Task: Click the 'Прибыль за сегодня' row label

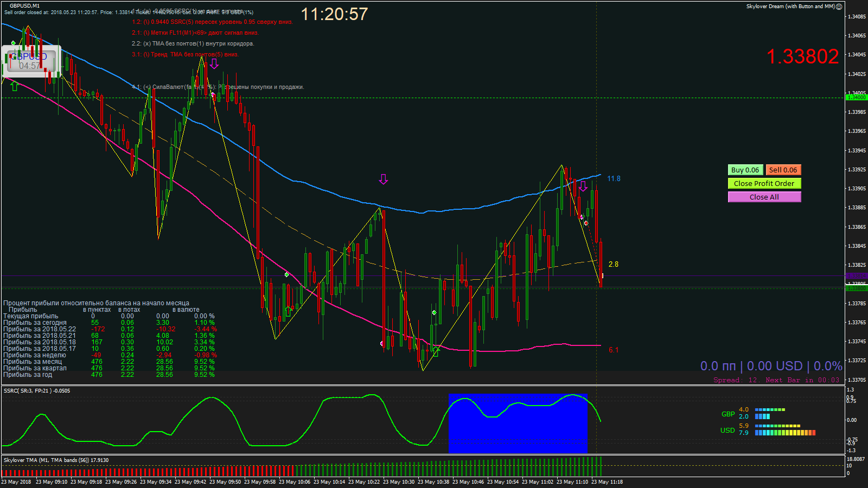Action: pos(35,323)
